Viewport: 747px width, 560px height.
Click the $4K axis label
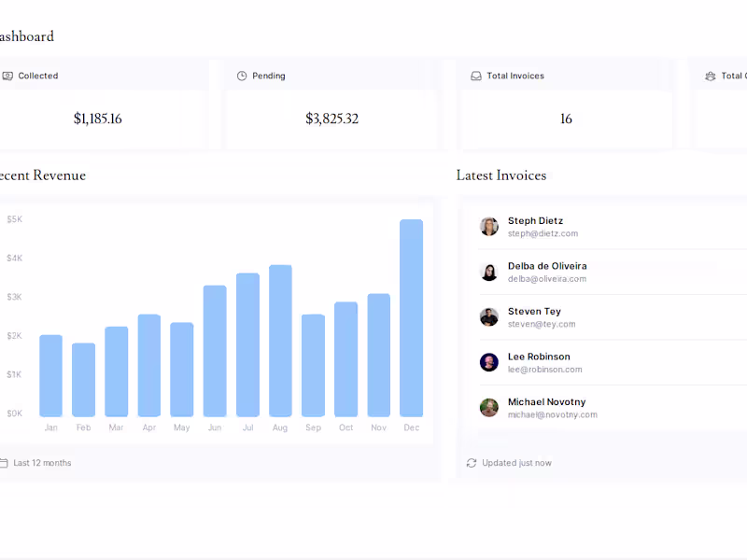coord(15,259)
